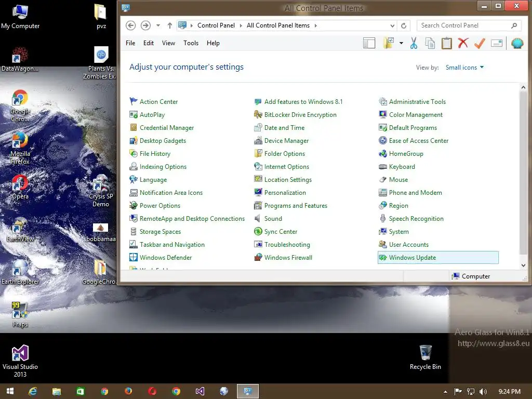Screen dimensions: 532x399
Task: Open Device Manager
Action: pyautogui.click(x=282, y=141)
